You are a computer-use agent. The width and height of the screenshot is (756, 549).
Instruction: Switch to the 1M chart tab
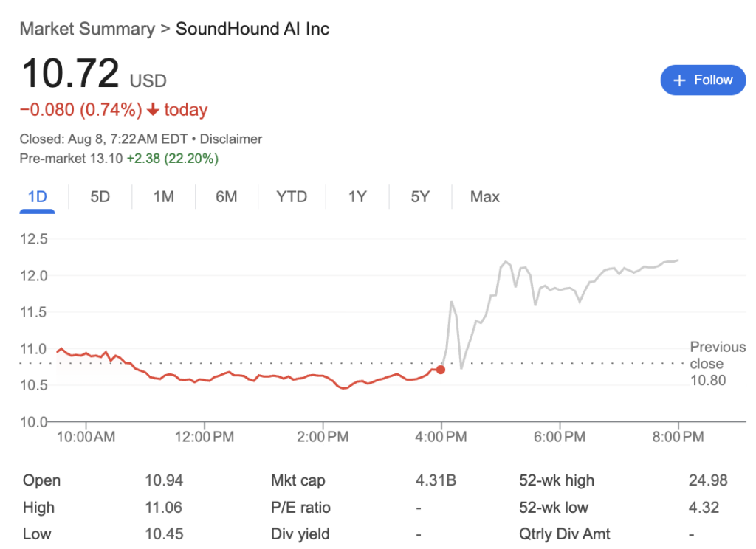point(163,197)
